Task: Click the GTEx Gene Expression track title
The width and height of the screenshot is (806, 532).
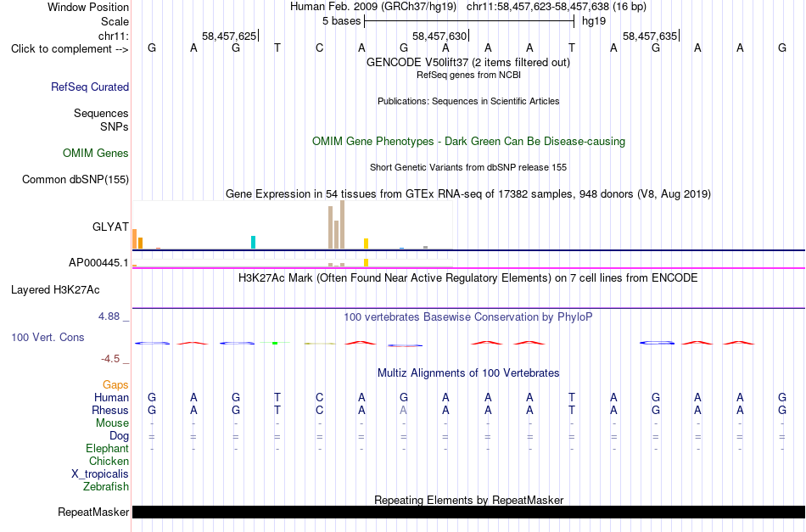Action: [468, 193]
